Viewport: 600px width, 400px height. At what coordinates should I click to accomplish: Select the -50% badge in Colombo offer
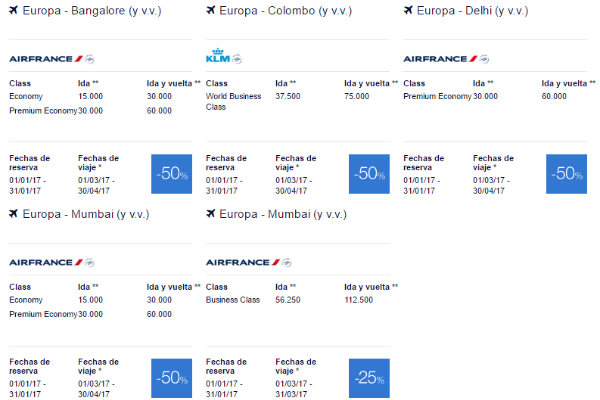(x=369, y=174)
